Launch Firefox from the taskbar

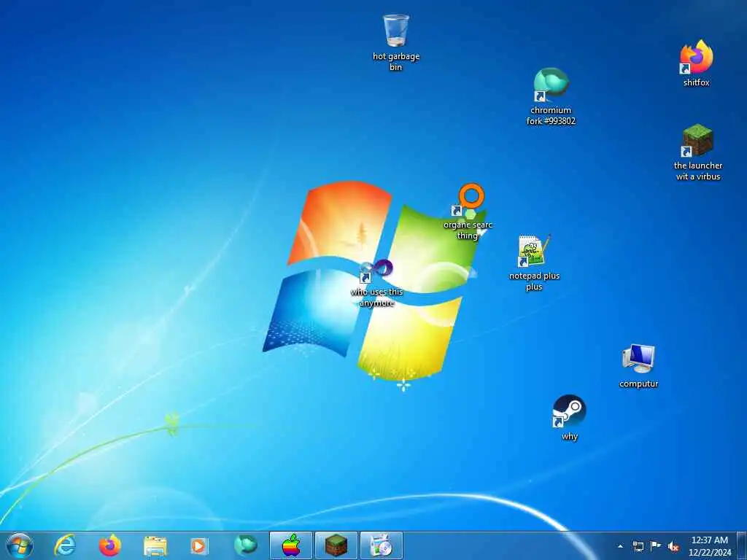(x=109, y=545)
